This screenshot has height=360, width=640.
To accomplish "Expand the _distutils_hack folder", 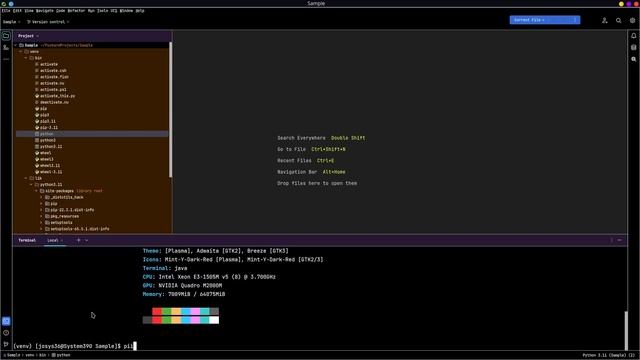I will point(41,197).
